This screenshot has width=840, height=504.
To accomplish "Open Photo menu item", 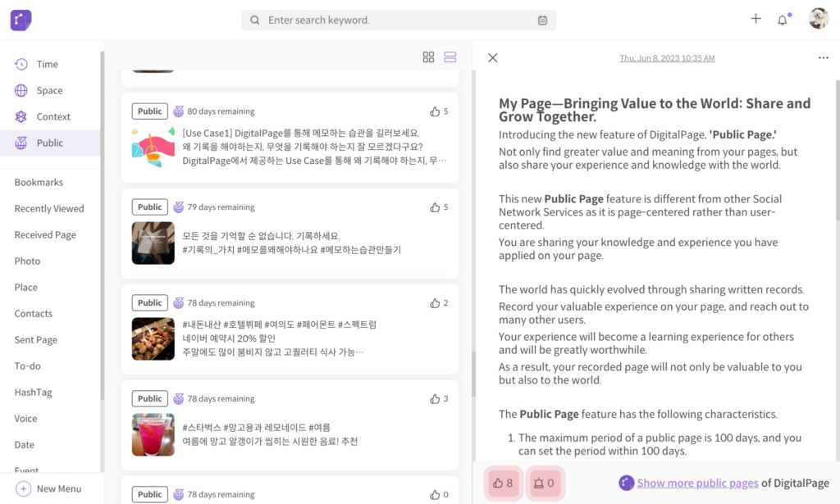I will coord(27,261).
